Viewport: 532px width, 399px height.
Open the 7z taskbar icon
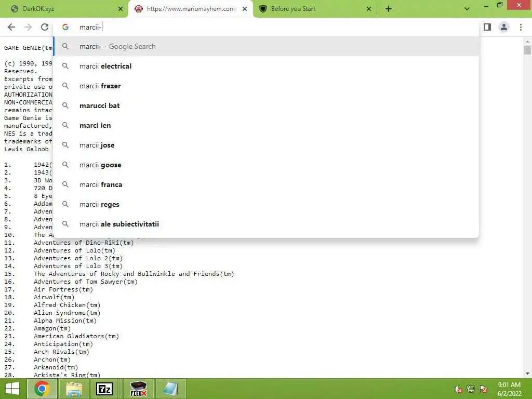pyautogui.click(x=104, y=389)
